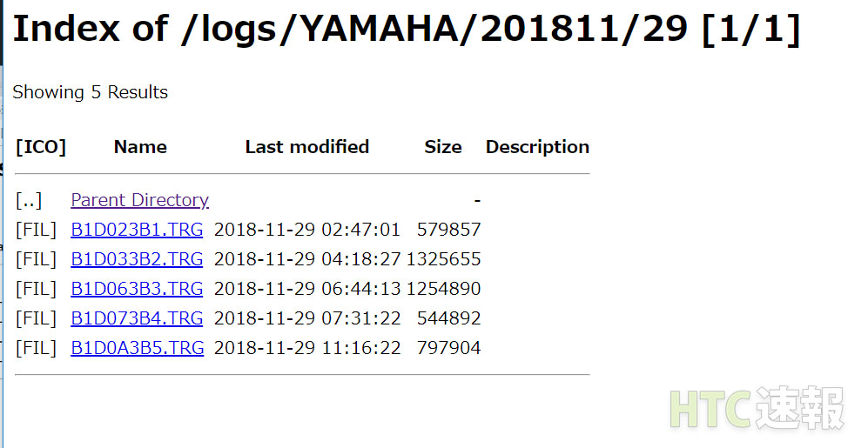Click the [FIL] icon for B1D0A3B5.TRG
The width and height of the screenshot is (868, 448).
[36, 349]
